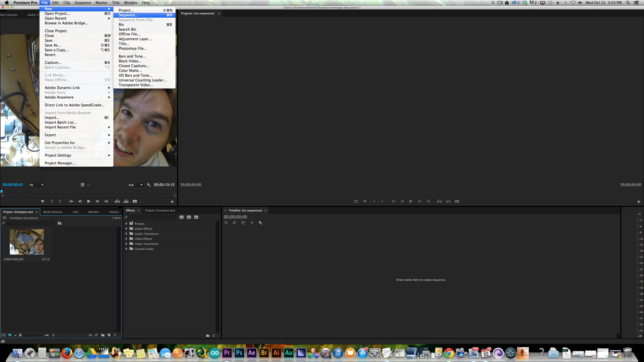644x362 pixels.
Task: Open Timeline display settings wrench
Action: (260, 223)
